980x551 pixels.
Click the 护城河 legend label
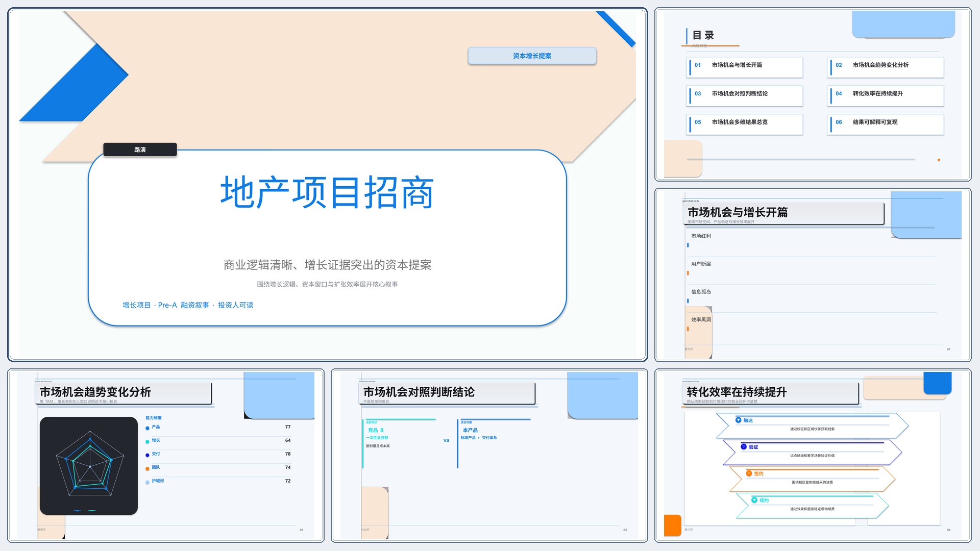coord(158,481)
